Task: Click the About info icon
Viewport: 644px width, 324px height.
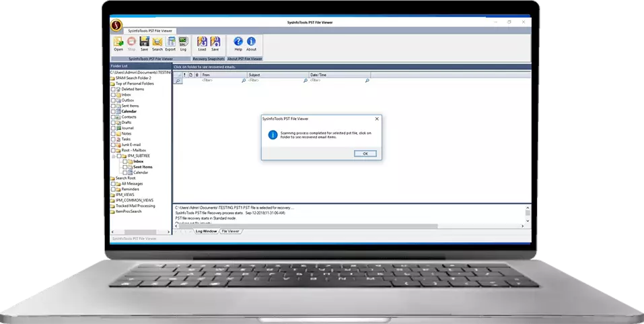Action: [x=251, y=42]
